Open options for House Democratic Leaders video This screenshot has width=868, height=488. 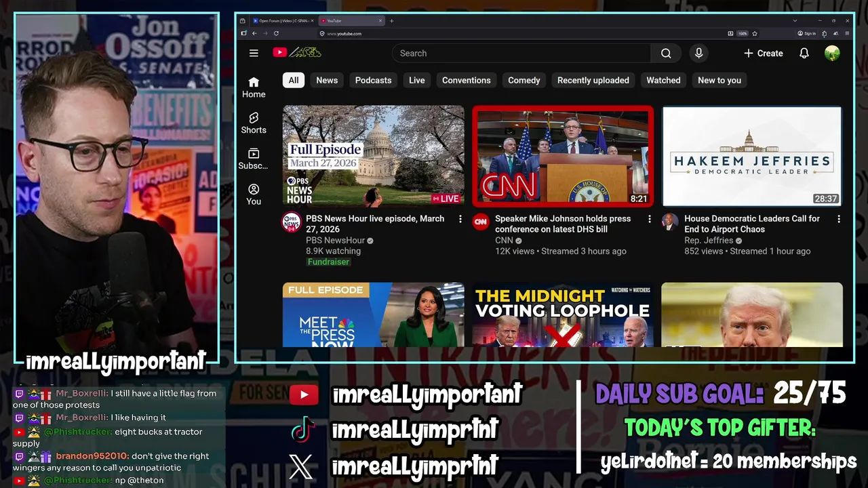coord(839,219)
